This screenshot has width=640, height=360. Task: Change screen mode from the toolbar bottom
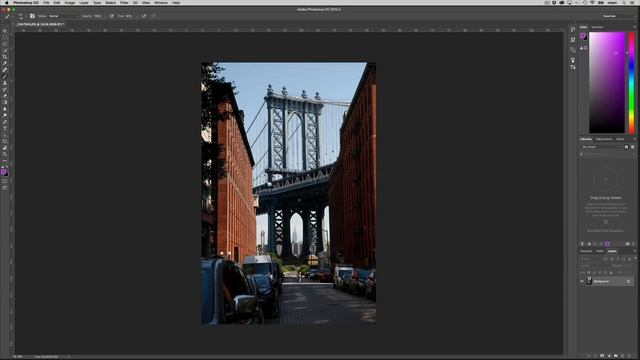pyautogui.click(x=5, y=188)
